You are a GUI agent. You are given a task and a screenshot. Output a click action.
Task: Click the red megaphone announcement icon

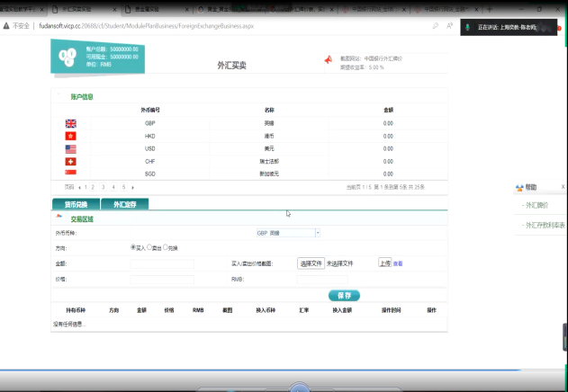(329, 60)
